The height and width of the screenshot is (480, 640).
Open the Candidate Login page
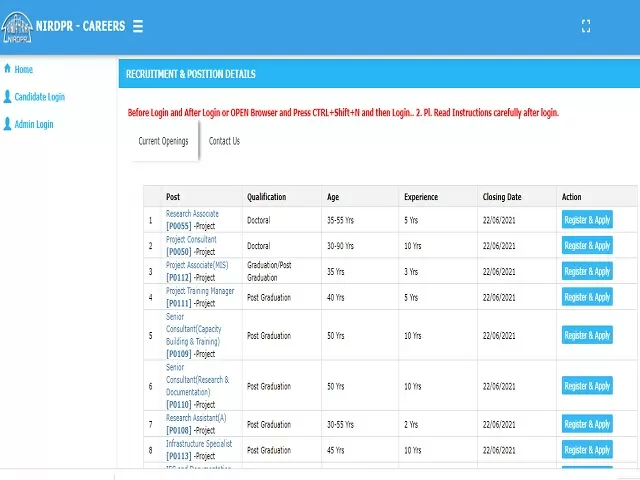pos(39,97)
